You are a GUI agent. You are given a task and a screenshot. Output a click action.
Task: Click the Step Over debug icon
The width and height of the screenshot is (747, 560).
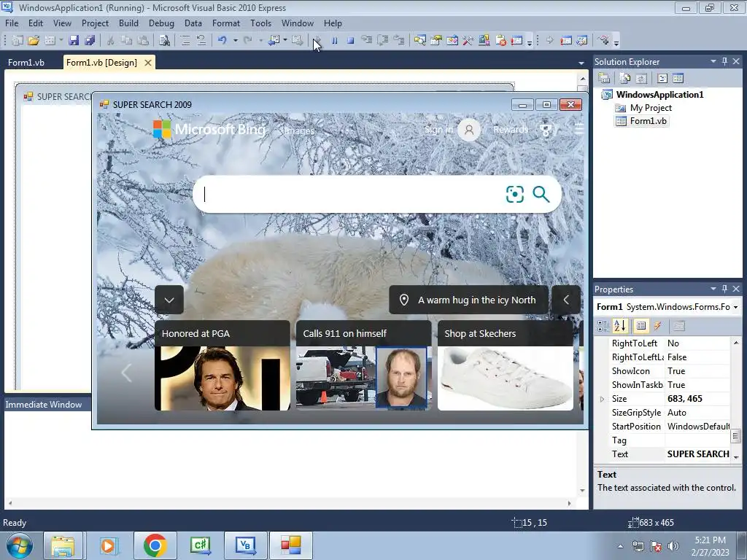[382, 41]
